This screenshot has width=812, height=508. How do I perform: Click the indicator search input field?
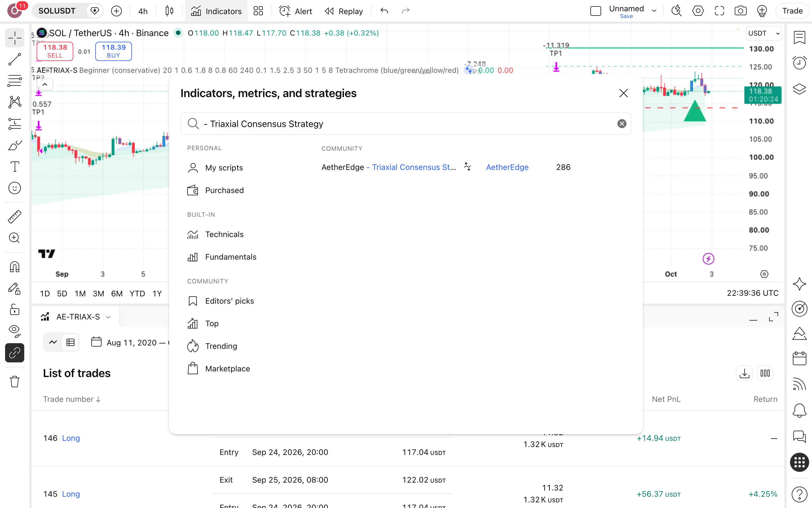[x=406, y=124]
